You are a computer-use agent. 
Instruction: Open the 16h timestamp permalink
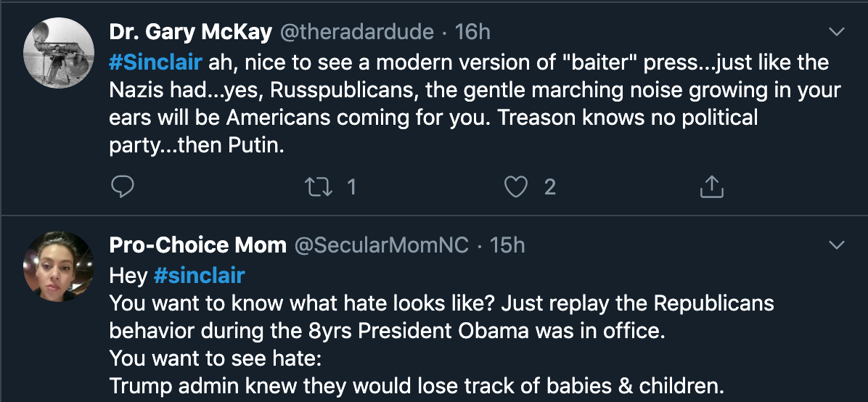coord(472,32)
